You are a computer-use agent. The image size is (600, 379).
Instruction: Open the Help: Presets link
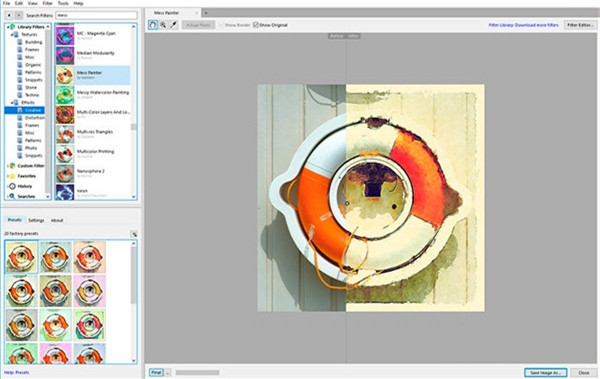tap(16, 372)
